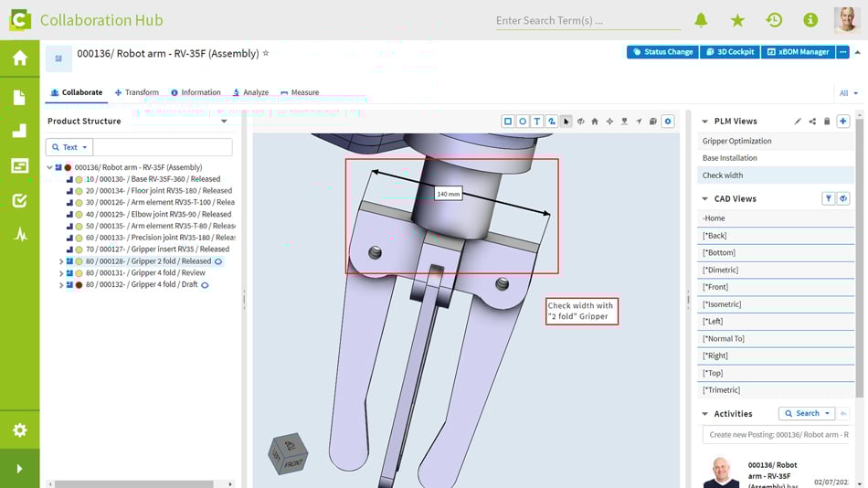Toggle visibility of Gripper 4 fold Draft
Image resolution: width=868 pixels, height=488 pixels.
point(205,285)
